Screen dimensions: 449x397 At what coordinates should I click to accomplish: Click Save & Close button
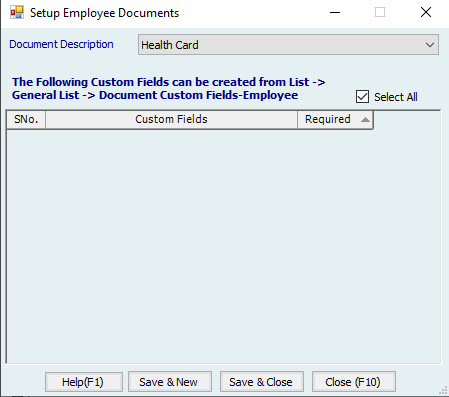pyautogui.click(x=262, y=382)
